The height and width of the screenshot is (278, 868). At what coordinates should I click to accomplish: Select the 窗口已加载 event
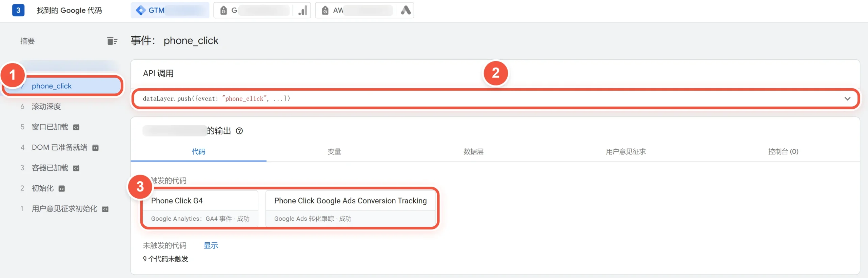(x=50, y=127)
